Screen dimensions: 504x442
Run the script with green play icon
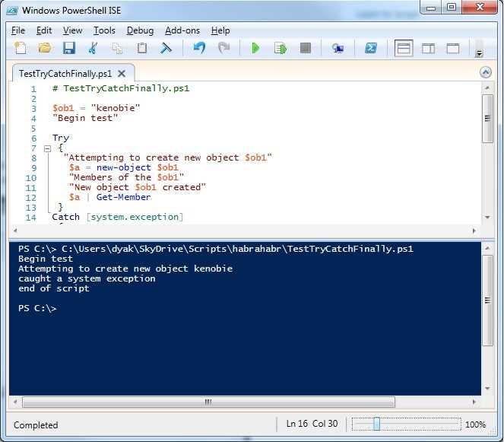click(255, 48)
